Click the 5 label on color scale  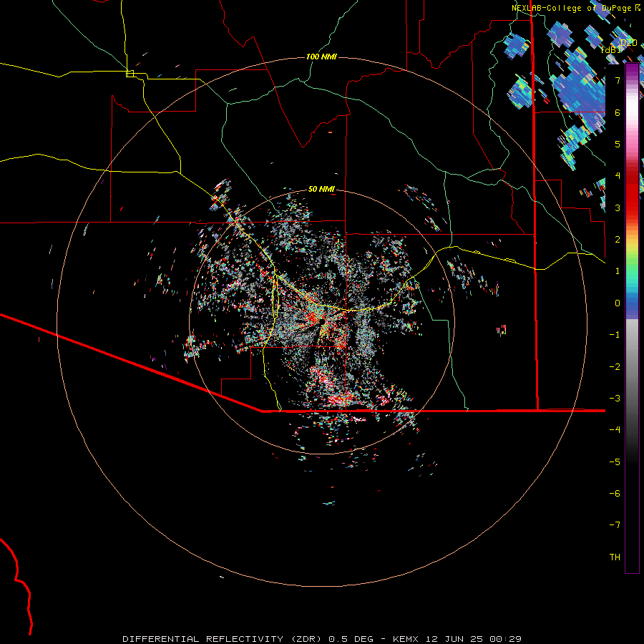618,144
